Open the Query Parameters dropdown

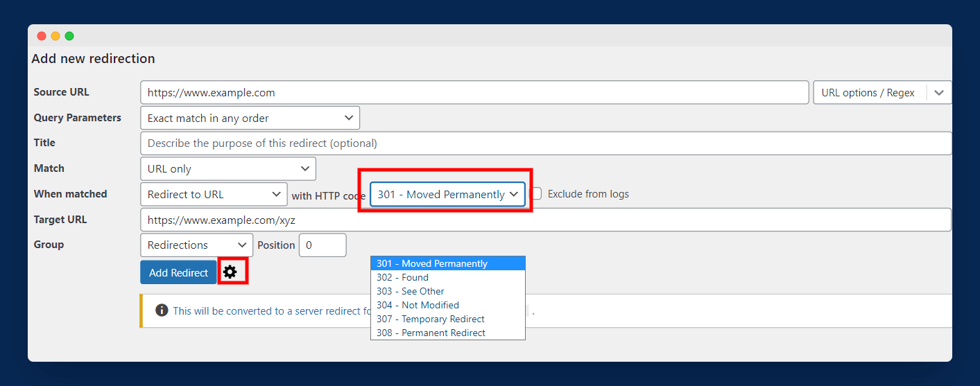click(x=250, y=118)
